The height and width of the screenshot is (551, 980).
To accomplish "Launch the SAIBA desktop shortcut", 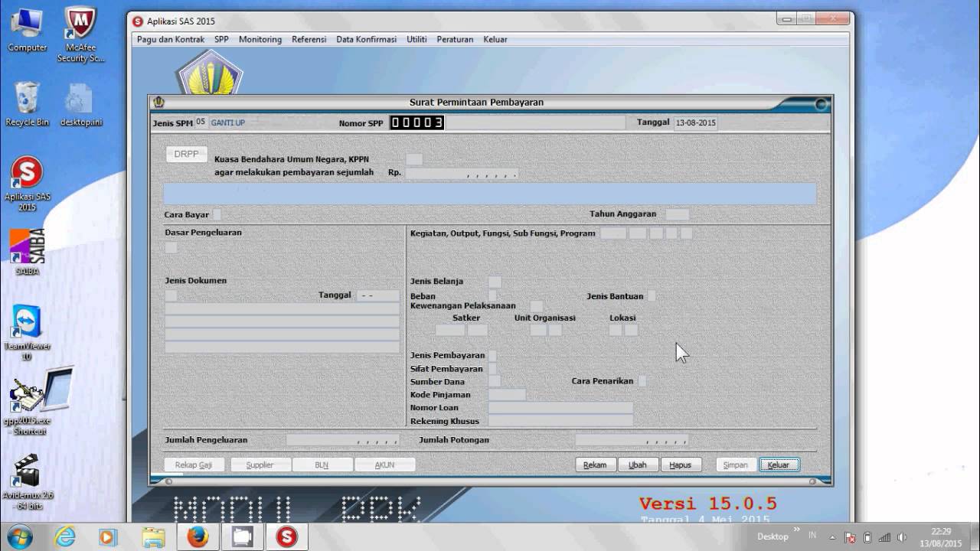I will pyautogui.click(x=28, y=252).
